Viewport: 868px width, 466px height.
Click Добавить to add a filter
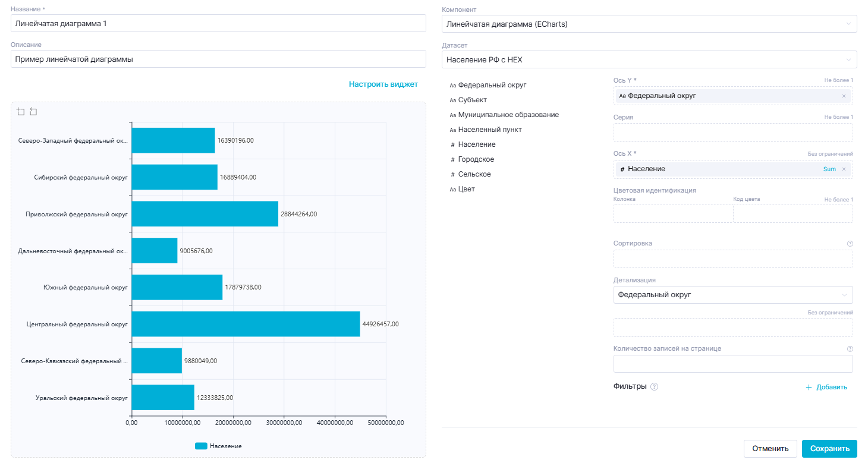[826, 387]
